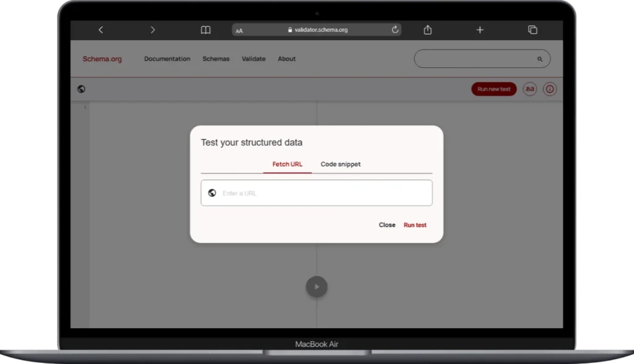Open the Documentation menu item
634x364 pixels.
pos(167,59)
